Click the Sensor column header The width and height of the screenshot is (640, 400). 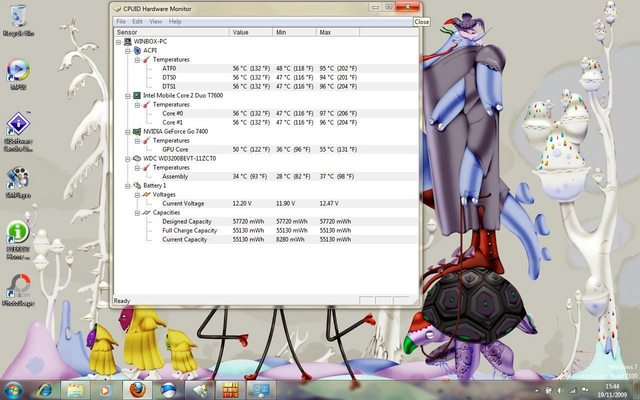click(171, 32)
